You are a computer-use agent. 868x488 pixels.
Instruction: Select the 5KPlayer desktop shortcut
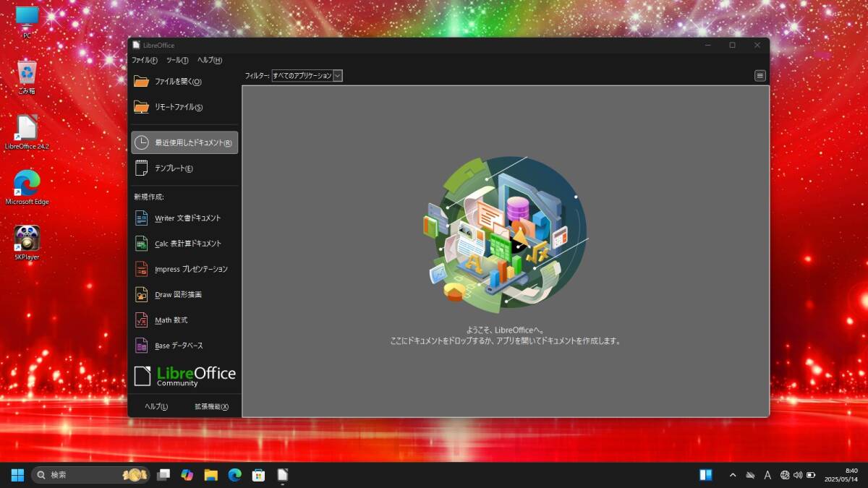coord(27,242)
